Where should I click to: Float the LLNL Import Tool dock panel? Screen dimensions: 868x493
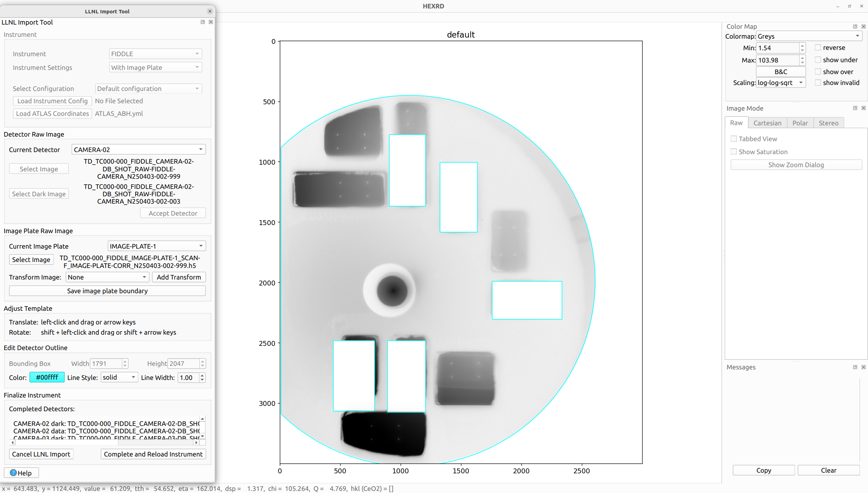[203, 22]
